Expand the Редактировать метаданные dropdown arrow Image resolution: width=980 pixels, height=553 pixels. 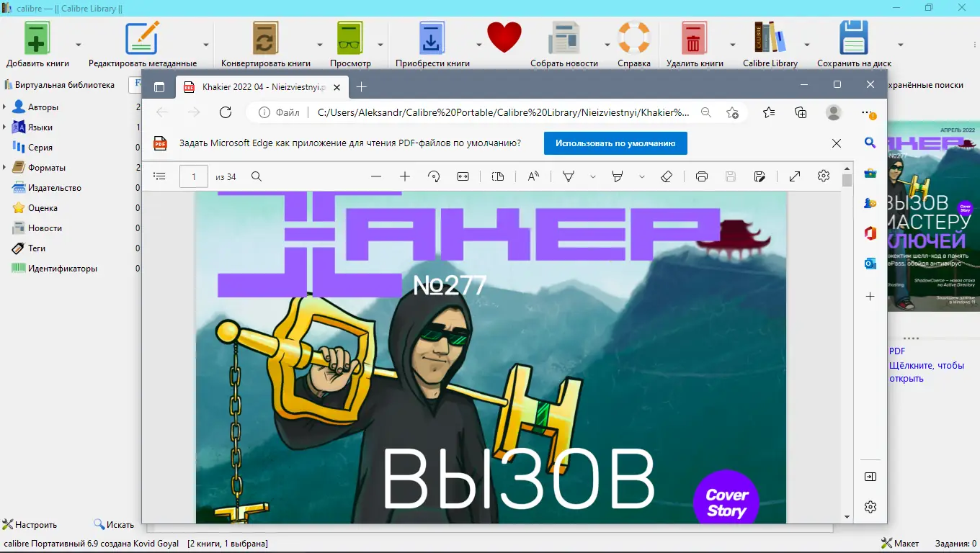tap(206, 43)
